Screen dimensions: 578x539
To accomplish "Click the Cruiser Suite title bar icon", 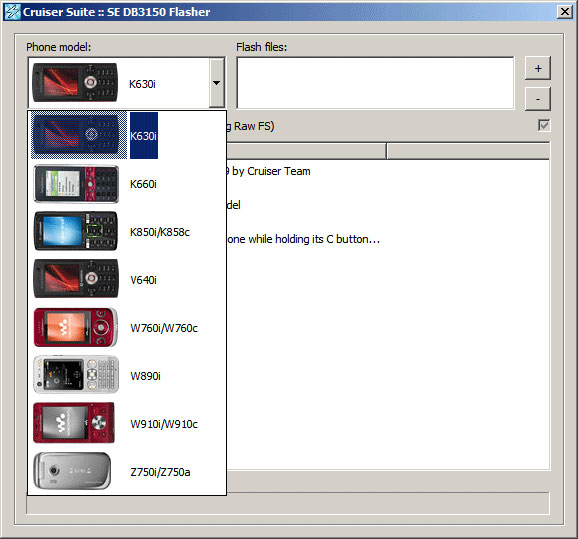I will [x=12, y=12].
